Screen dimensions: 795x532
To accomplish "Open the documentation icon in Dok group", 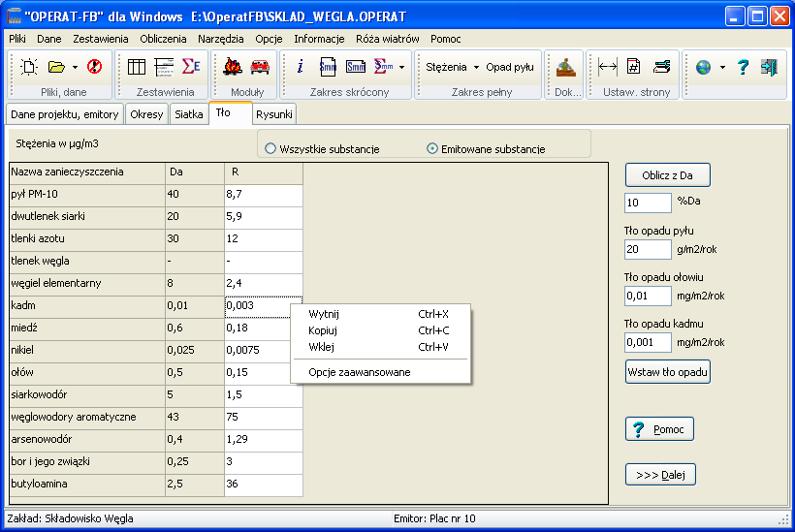I will point(566,67).
